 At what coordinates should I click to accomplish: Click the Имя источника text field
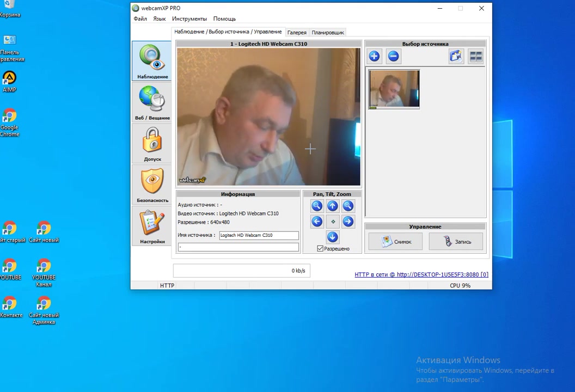[259, 235]
